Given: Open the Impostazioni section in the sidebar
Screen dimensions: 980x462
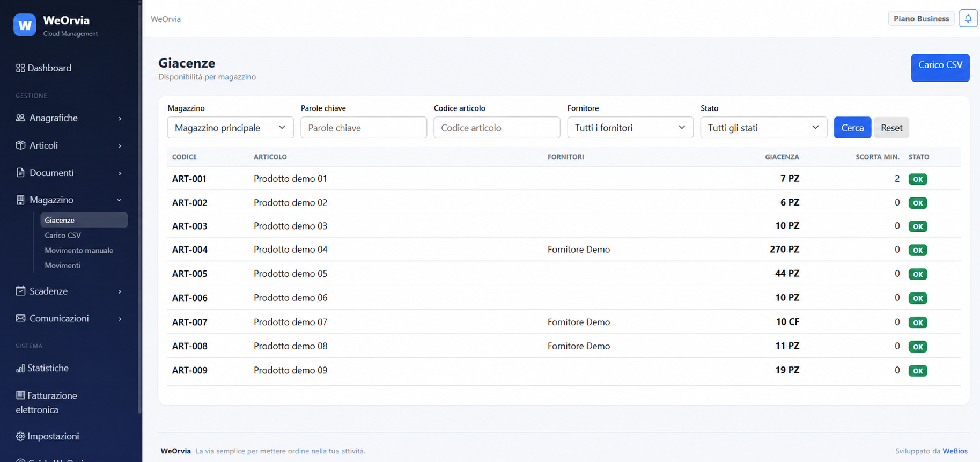Looking at the screenshot, I should click(47, 436).
